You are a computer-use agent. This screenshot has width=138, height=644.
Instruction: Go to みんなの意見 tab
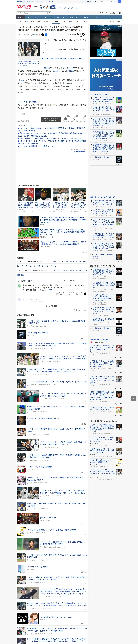point(73,17)
